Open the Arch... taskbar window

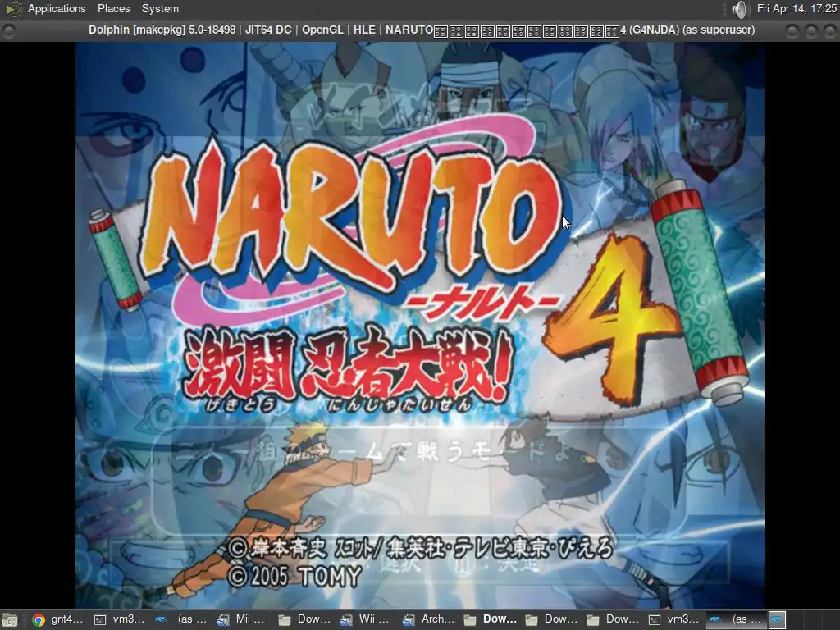[427, 620]
